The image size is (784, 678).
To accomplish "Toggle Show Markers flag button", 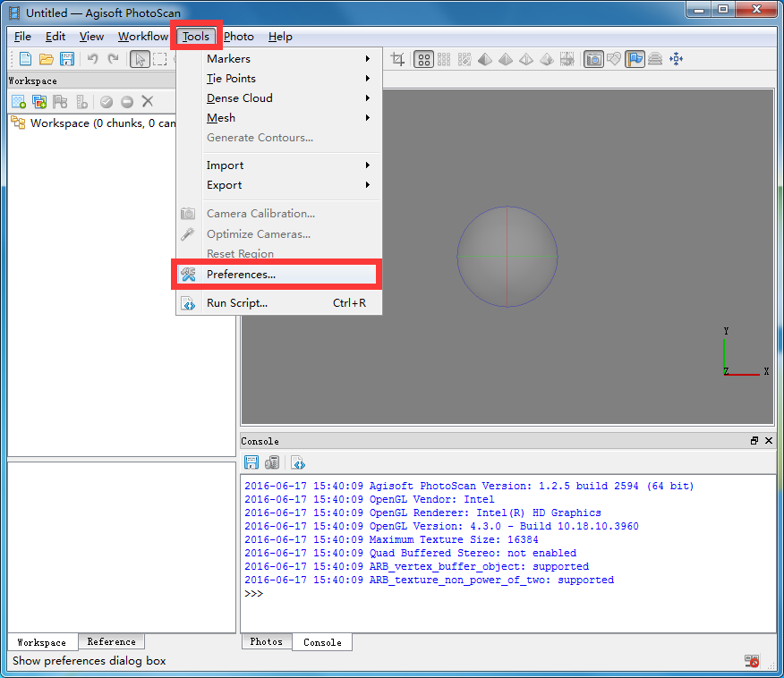I will point(635,59).
